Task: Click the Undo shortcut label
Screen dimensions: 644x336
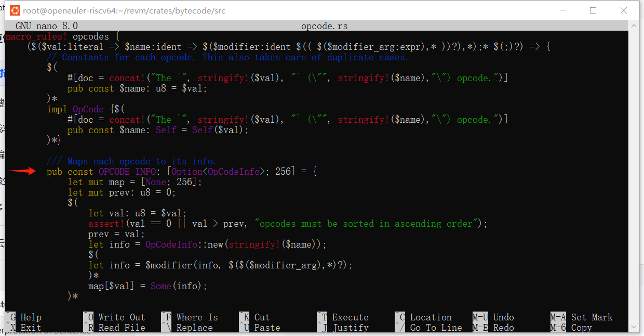Action: (x=503, y=317)
